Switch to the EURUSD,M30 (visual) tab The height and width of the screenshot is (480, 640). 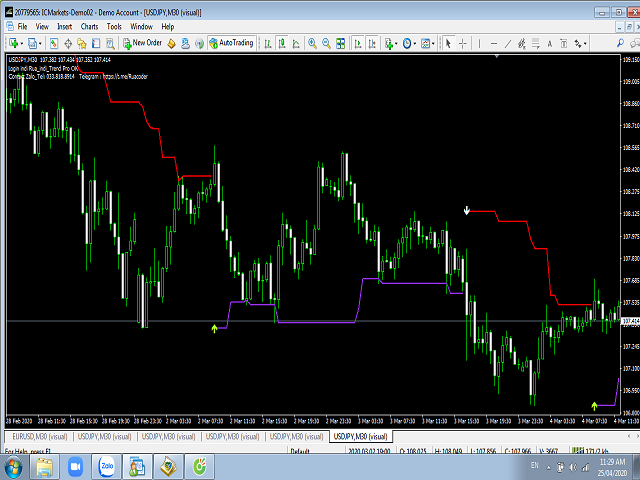(x=40, y=436)
